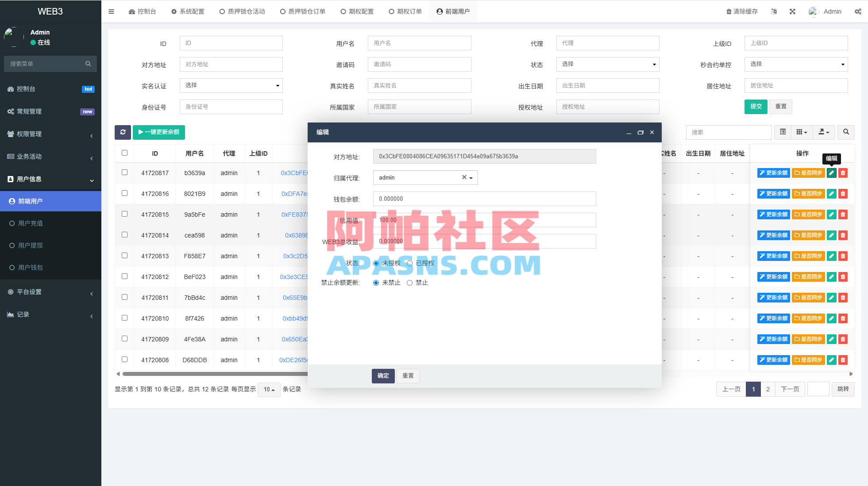Click the search magnifier icon in sidebar

coord(88,64)
